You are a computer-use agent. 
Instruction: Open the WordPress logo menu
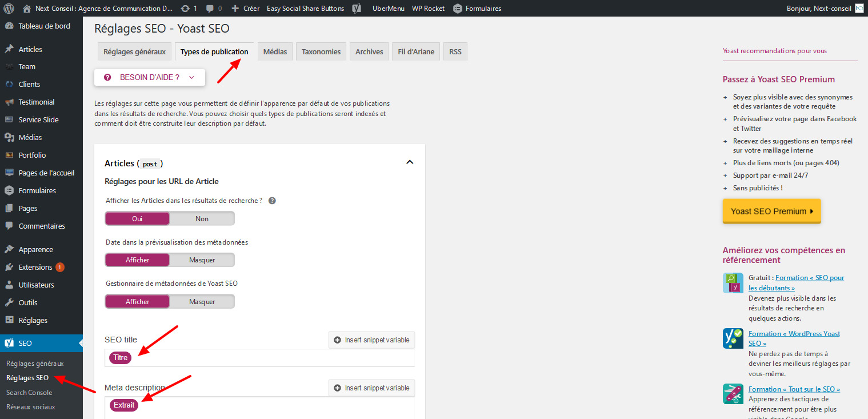pyautogui.click(x=9, y=9)
